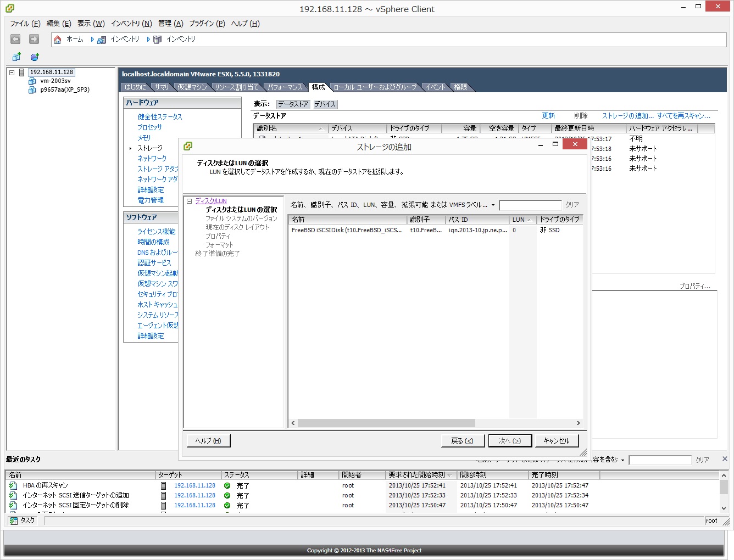Click the storage dialog filter text field
The height and width of the screenshot is (560, 734).
pos(530,205)
